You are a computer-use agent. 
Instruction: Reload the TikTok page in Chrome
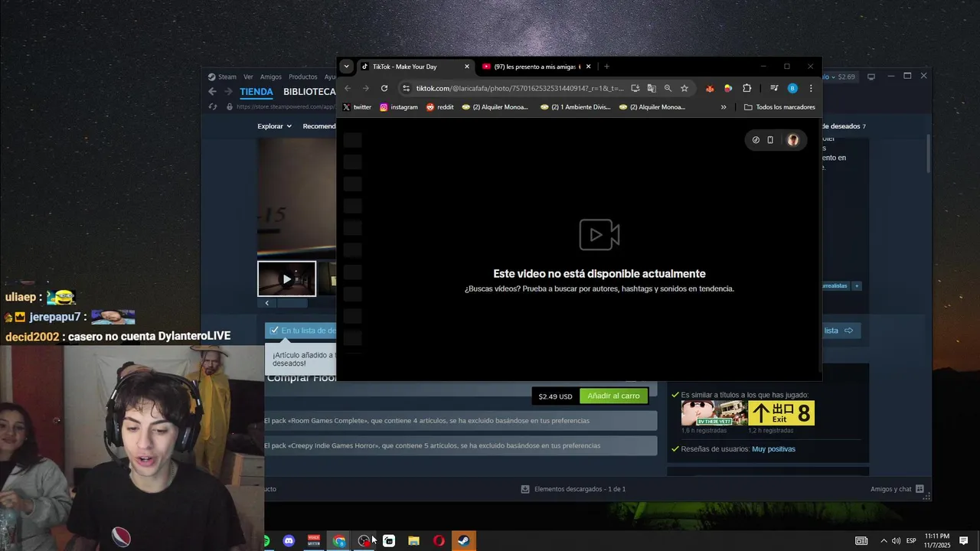[x=384, y=88]
